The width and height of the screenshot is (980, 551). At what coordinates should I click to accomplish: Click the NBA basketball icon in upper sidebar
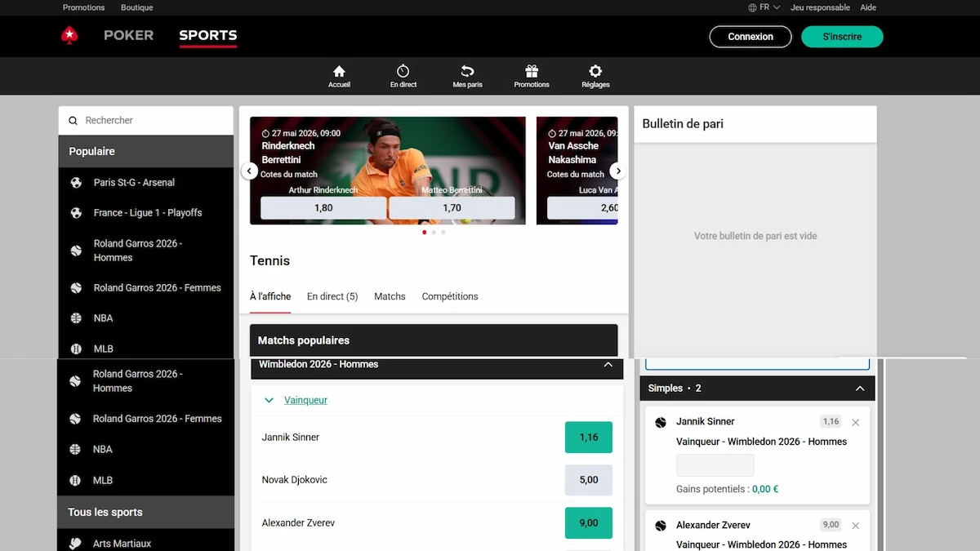coord(76,318)
